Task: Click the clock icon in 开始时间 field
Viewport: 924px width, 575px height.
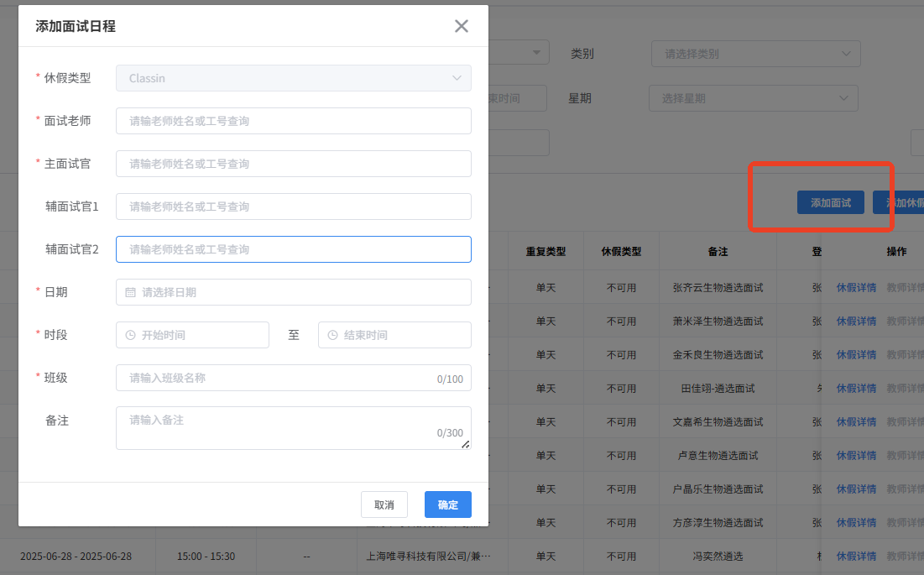Action: click(130, 335)
